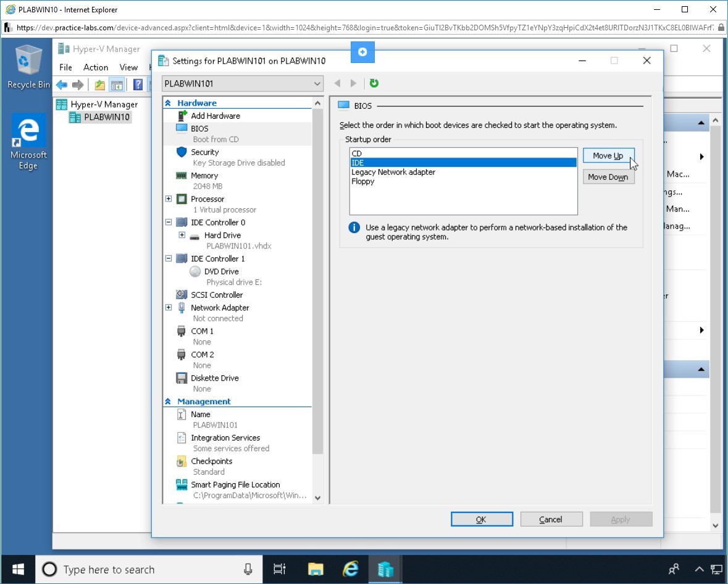Select CD in startup order list
This screenshot has height=584, width=728.
point(463,153)
